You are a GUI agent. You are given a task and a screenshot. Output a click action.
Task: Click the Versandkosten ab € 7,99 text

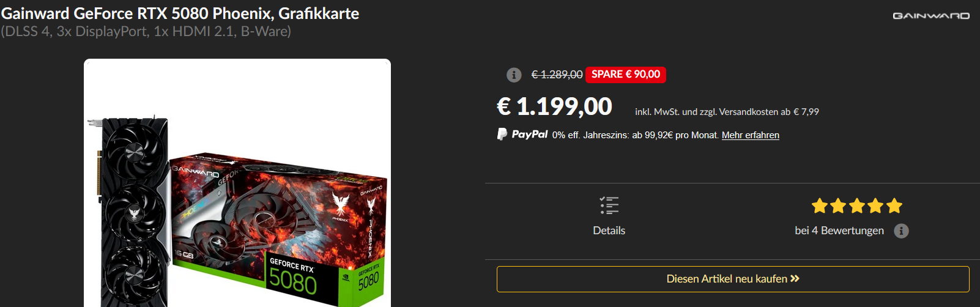click(x=769, y=112)
